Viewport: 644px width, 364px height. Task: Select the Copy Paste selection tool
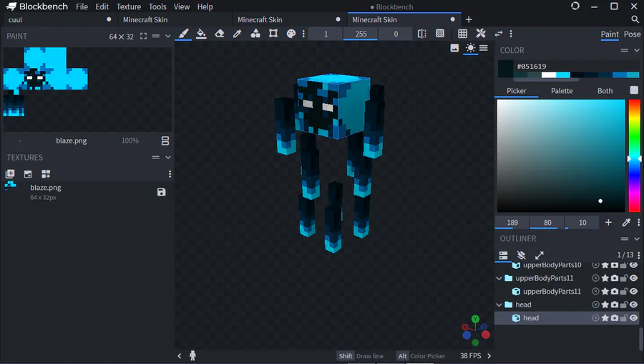tap(273, 34)
